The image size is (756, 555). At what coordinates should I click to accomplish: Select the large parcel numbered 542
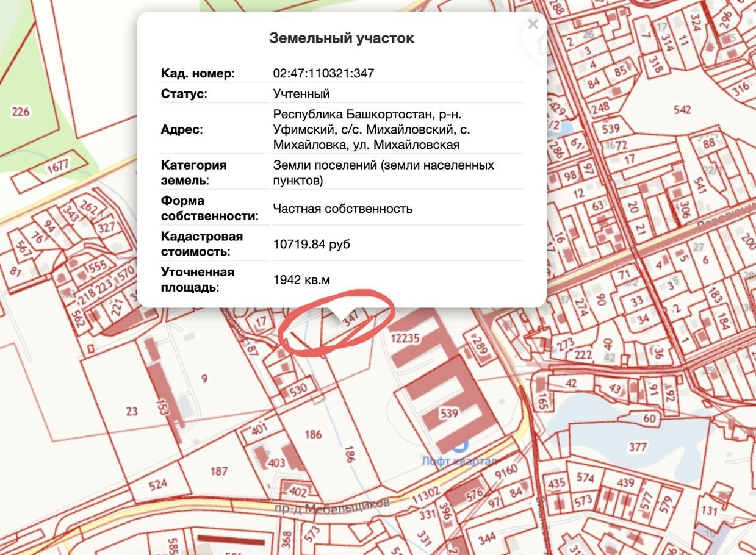point(682,110)
